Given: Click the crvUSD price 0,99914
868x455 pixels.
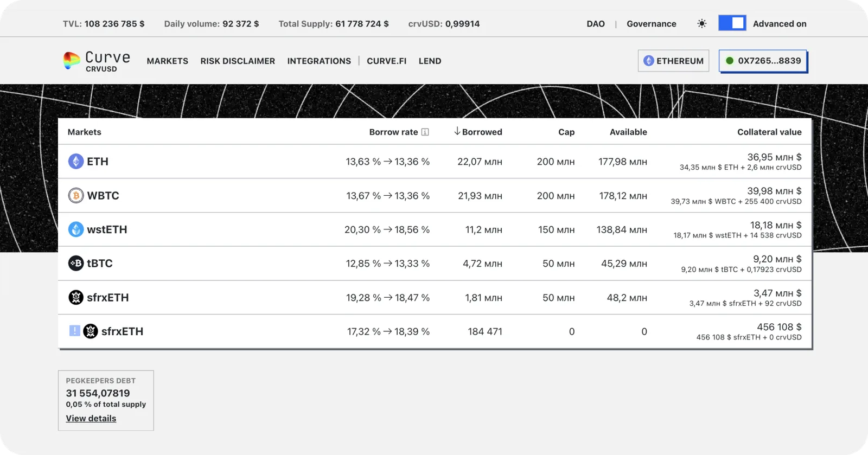Looking at the screenshot, I should click(x=462, y=24).
